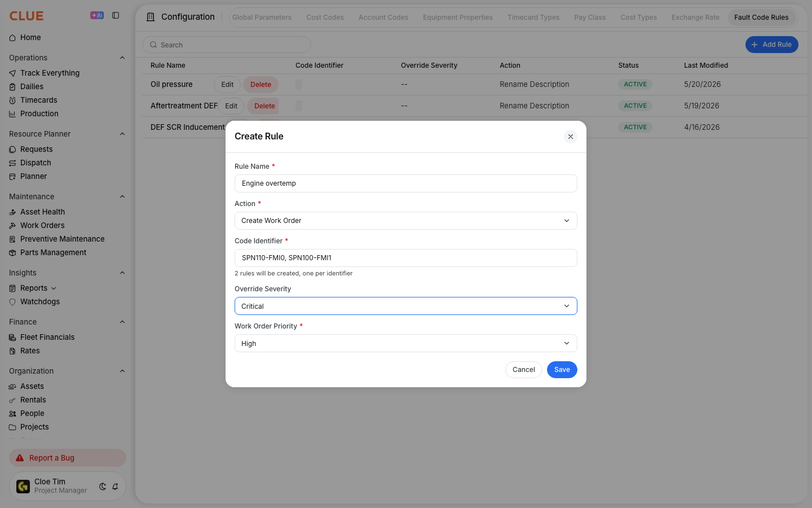Screen dimensions: 812x508
Task: Switch to Pay Class tab
Action: pyautogui.click(x=590, y=17)
